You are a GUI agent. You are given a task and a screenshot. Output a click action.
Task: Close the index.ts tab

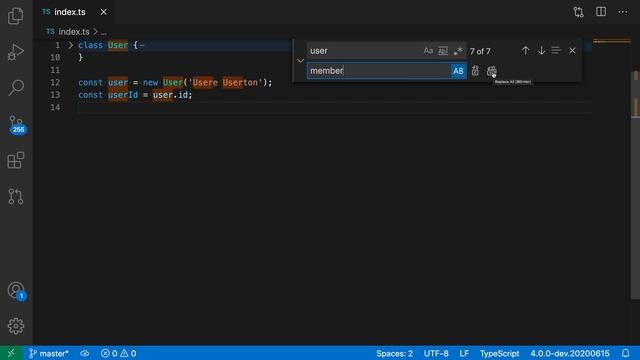point(104,12)
